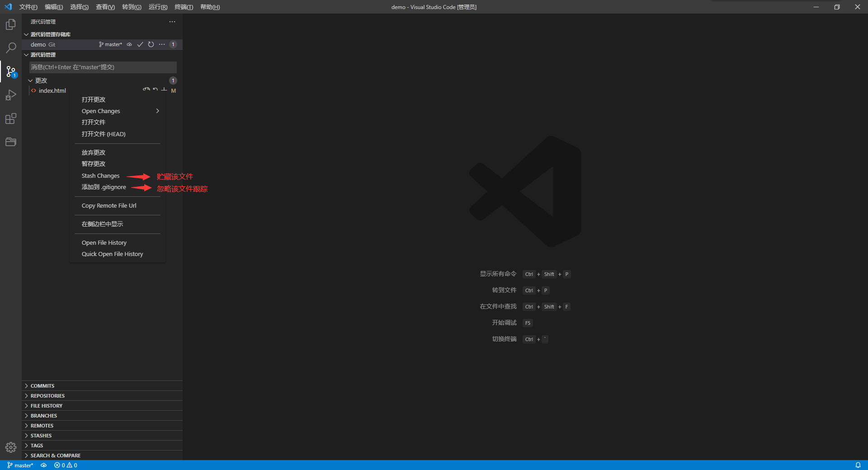This screenshot has height=470, width=868.
Task: Click the publish to cloud icon on demo row
Action: point(129,44)
